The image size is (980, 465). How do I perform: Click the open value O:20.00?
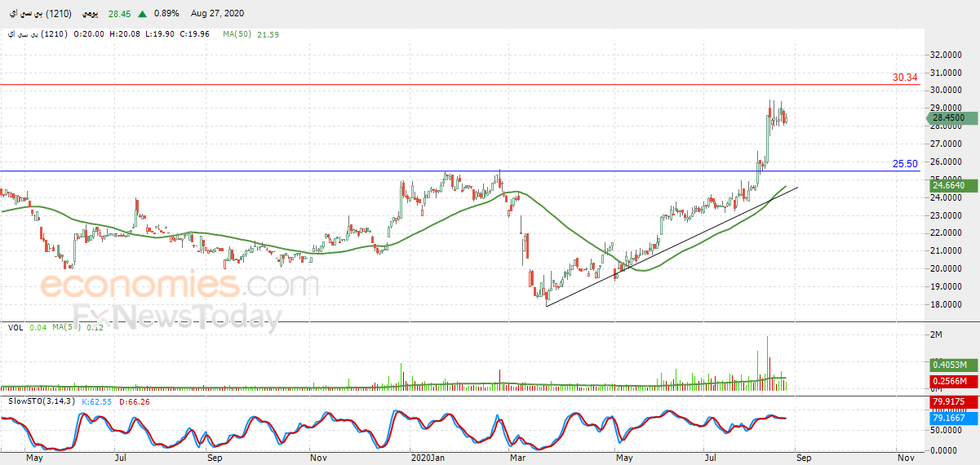(88, 34)
